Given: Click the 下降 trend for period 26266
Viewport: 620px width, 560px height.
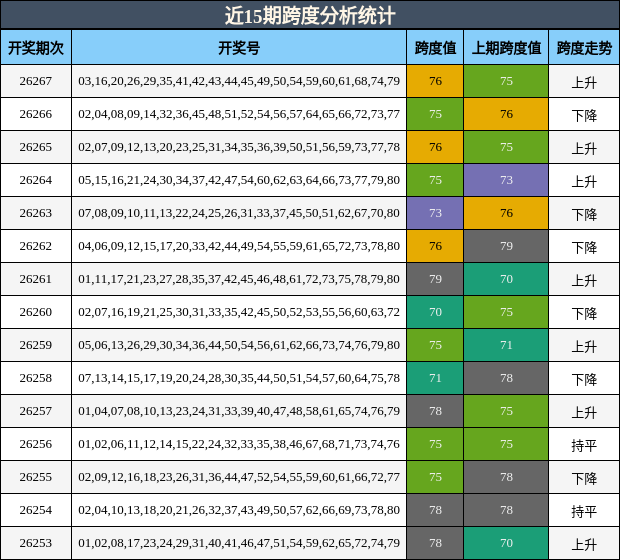Looking at the screenshot, I should (584, 115).
